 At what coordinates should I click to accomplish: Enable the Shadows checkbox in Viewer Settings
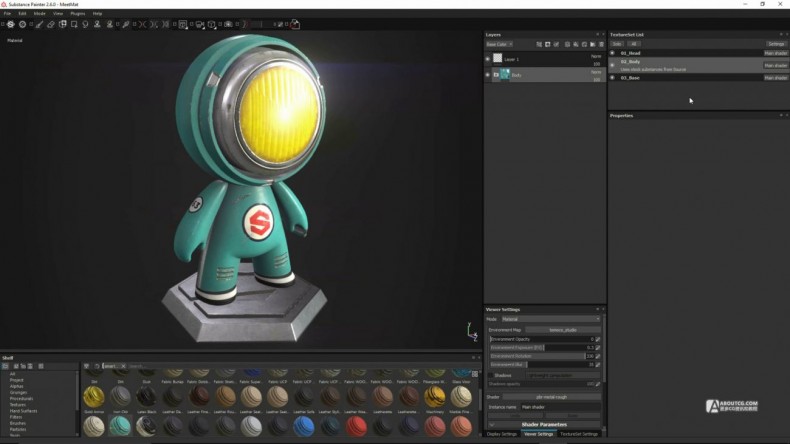click(490, 375)
